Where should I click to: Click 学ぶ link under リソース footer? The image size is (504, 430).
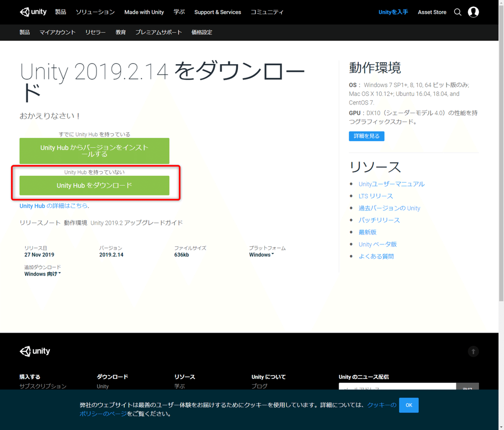point(179,386)
